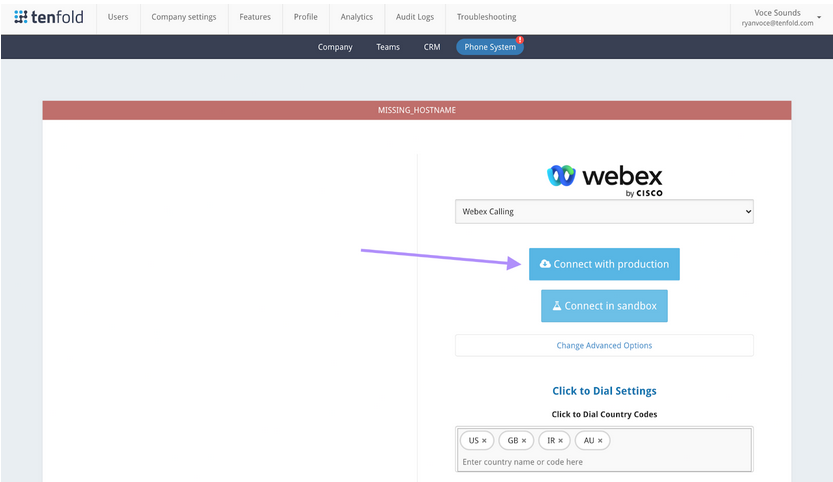Select the Phone System tab

point(490,47)
